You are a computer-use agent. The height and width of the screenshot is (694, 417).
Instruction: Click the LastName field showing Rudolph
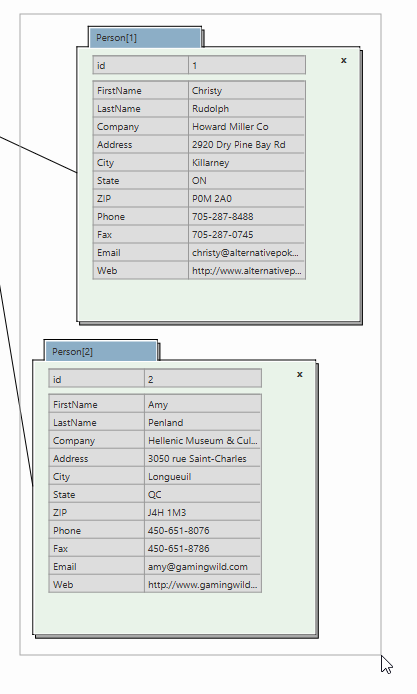(x=247, y=108)
